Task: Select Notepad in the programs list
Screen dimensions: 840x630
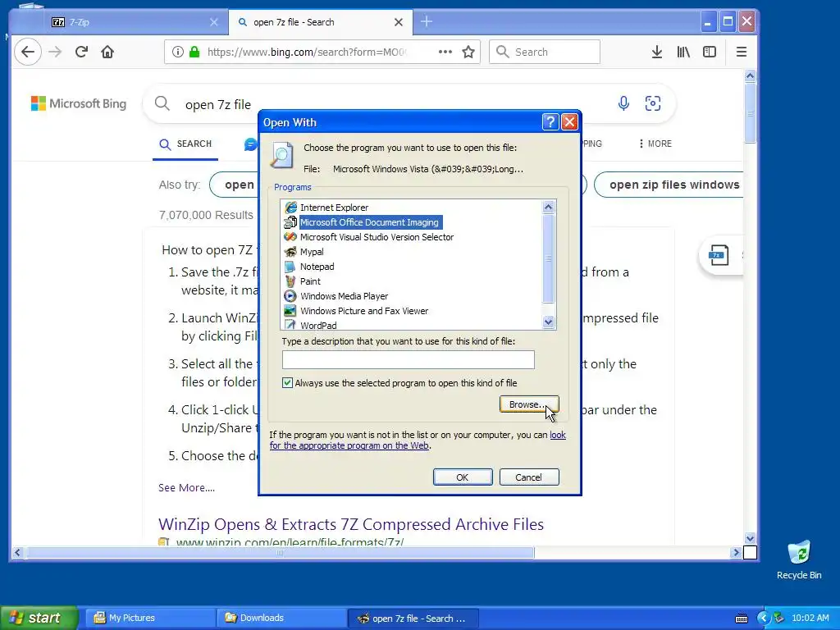Action: pos(317,267)
